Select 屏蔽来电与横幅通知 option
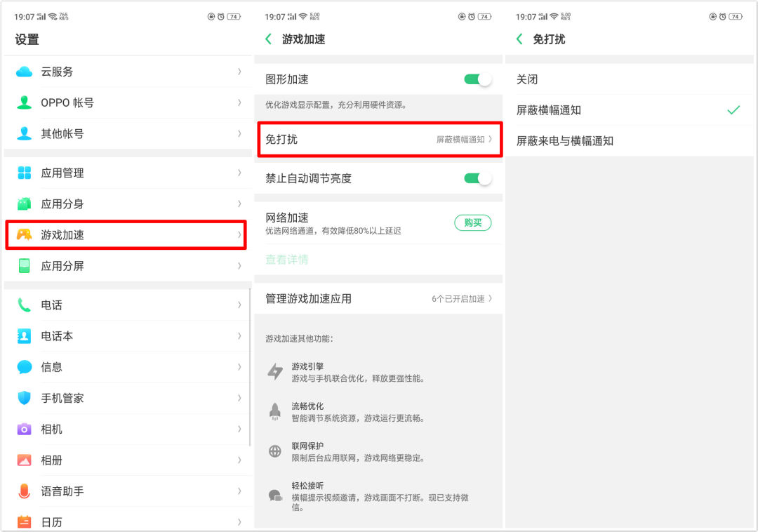Image resolution: width=758 pixels, height=532 pixels. [632, 140]
